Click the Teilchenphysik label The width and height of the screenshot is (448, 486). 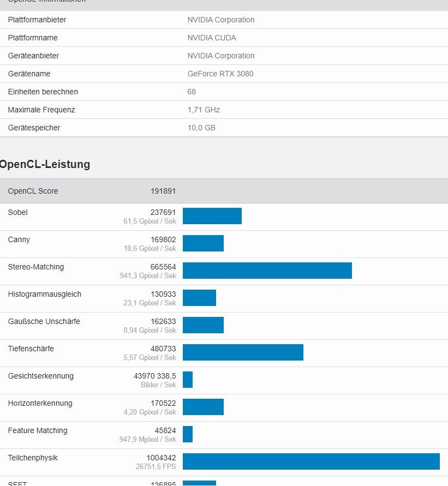click(x=33, y=458)
